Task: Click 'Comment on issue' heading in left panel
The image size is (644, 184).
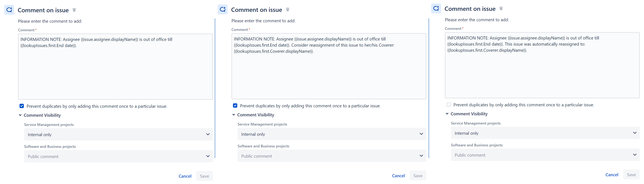Action: click(43, 10)
